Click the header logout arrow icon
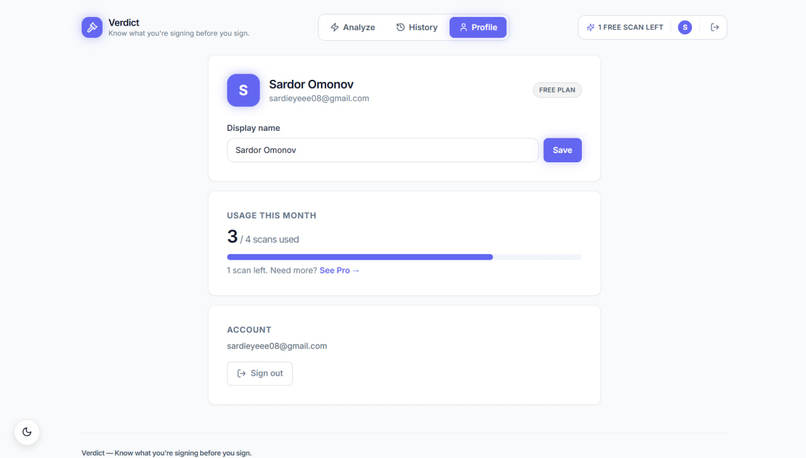Viewport: 806px width, 458px height. click(x=715, y=27)
